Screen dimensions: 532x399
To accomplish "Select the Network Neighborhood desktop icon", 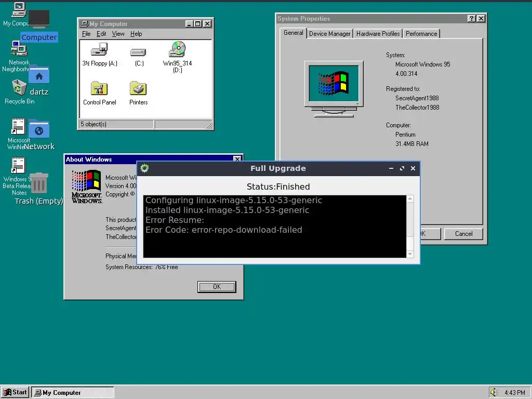I will [x=19, y=48].
